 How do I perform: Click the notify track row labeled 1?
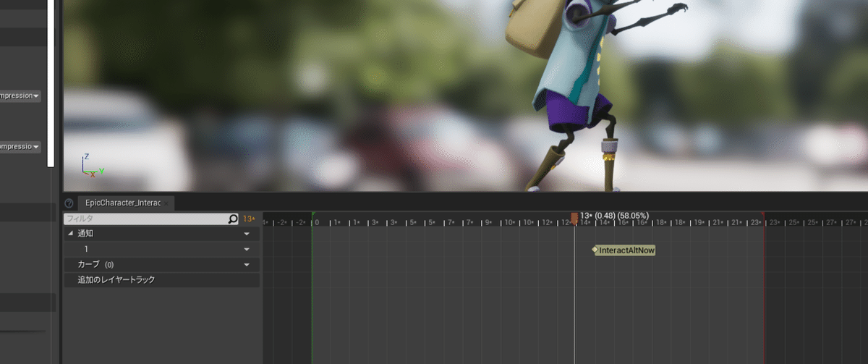162,250
